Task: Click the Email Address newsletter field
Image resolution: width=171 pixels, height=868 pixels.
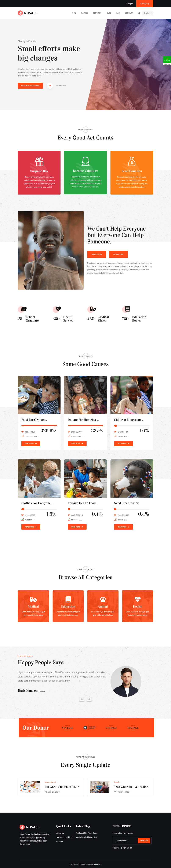Action: [125, 840]
